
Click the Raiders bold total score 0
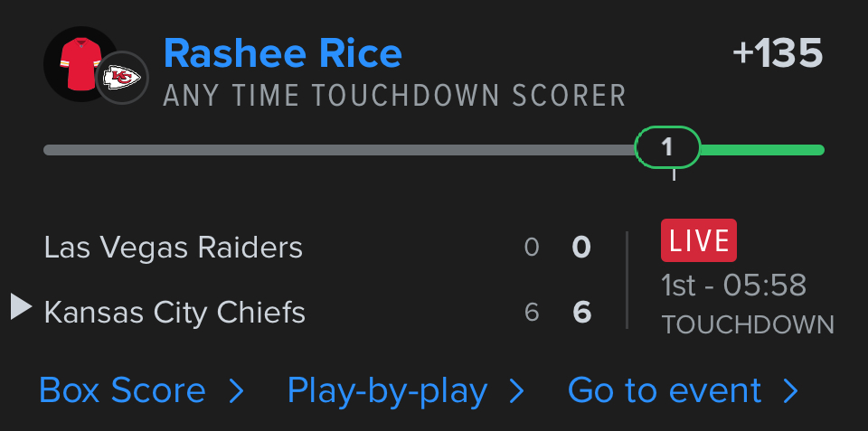[x=582, y=248]
